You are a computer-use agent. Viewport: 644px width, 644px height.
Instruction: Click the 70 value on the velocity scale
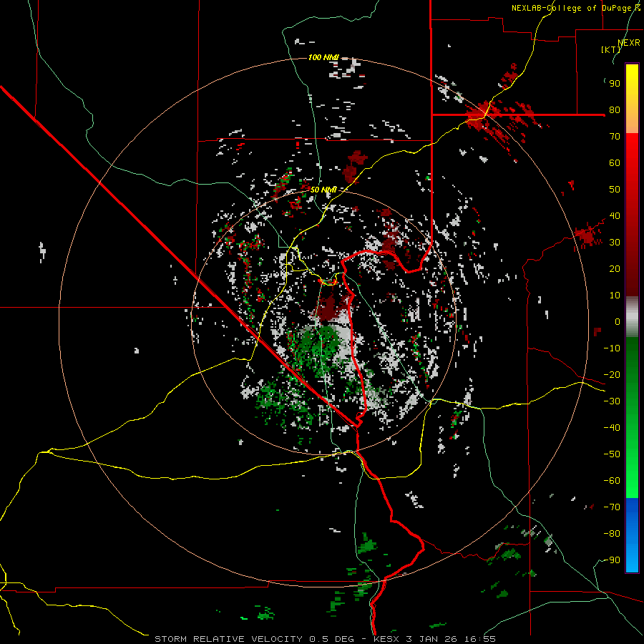tap(615, 137)
